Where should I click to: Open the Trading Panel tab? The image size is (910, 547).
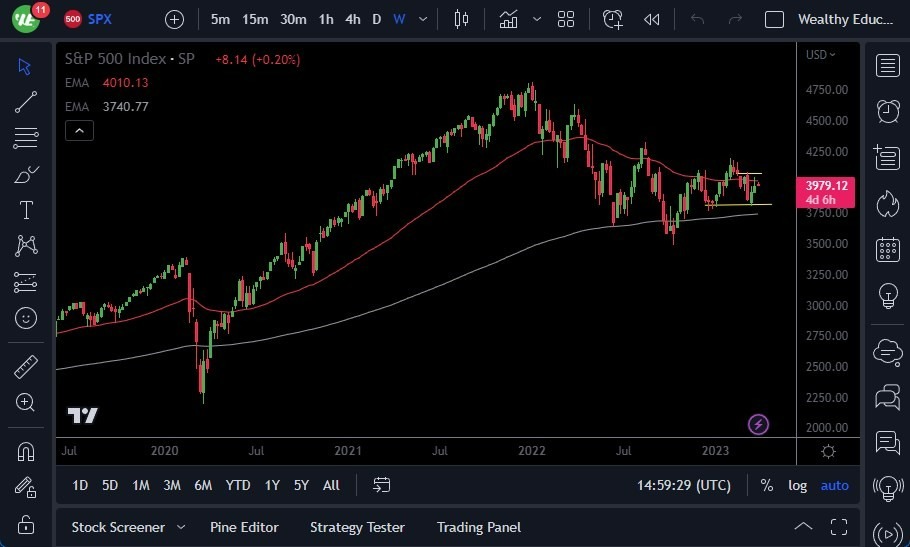coord(479,527)
